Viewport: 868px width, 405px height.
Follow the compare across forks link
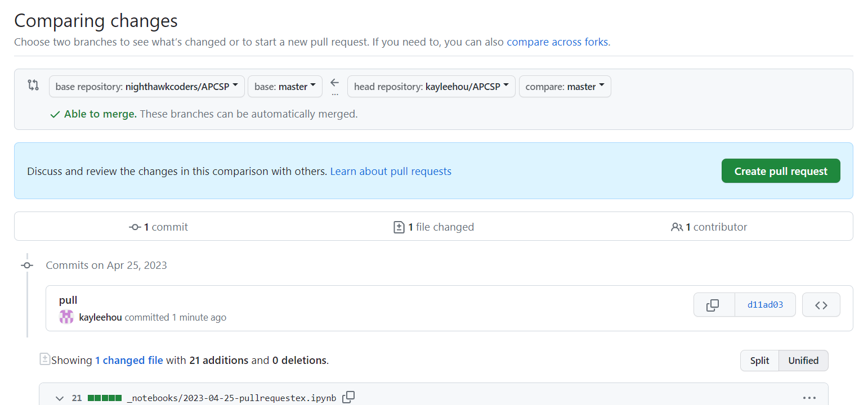(x=557, y=42)
